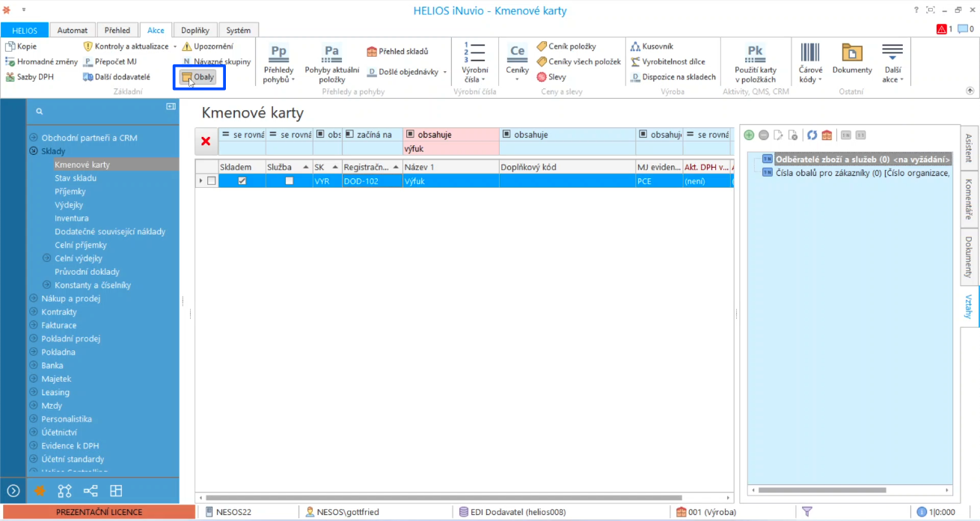Open Dispozice na skladech

tap(673, 77)
